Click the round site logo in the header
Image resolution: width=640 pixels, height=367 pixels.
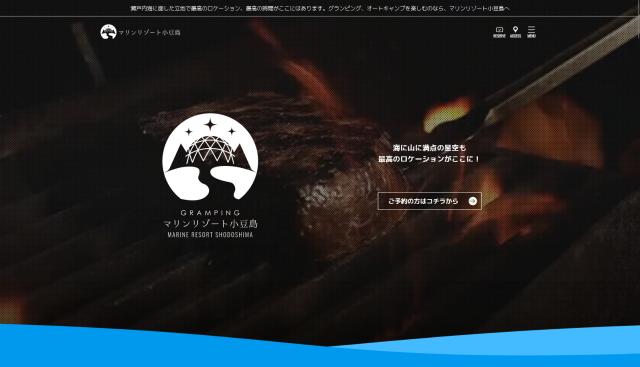[x=108, y=32]
